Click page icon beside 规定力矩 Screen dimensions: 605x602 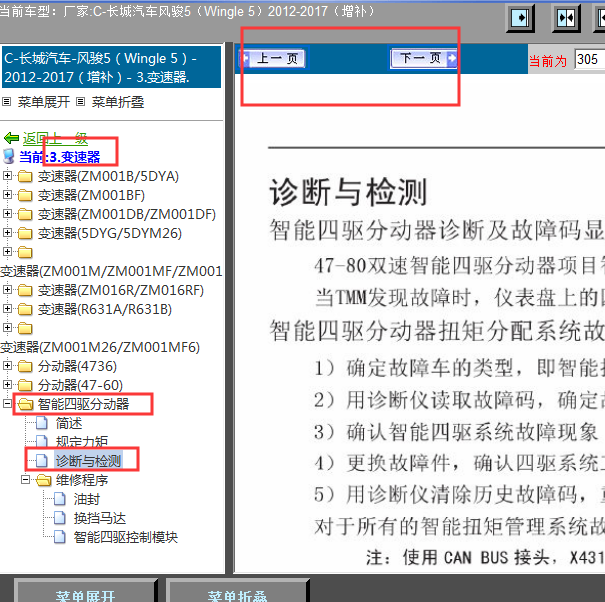pyautogui.click(x=42, y=442)
